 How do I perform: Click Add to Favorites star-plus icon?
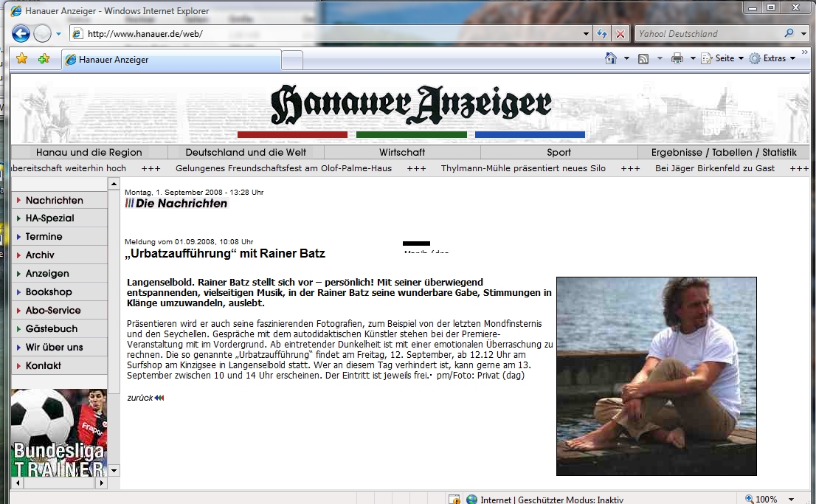pyautogui.click(x=44, y=59)
